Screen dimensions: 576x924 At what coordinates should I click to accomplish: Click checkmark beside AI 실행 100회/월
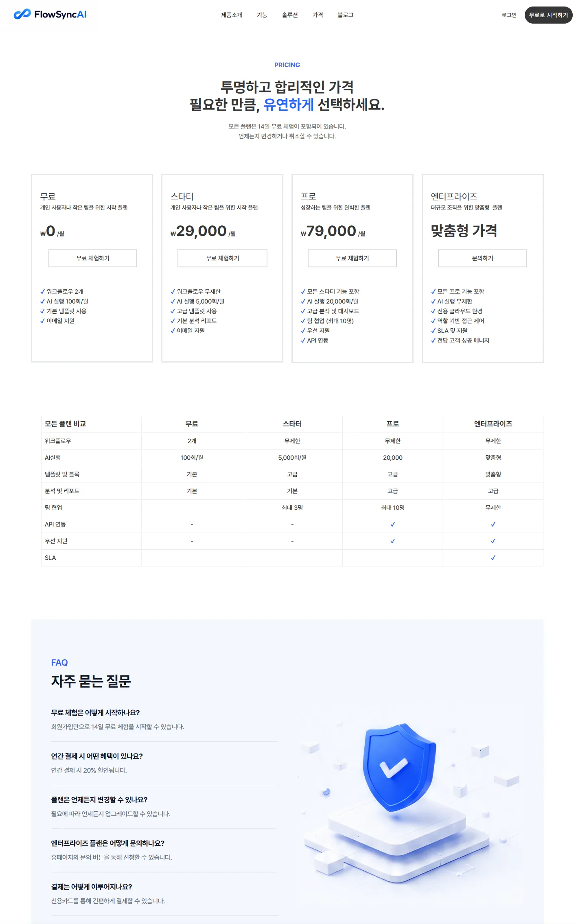[x=42, y=301]
